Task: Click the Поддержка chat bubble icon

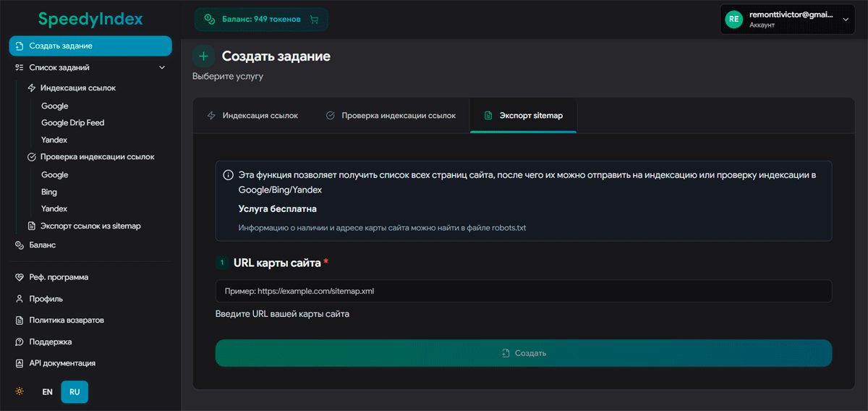Action: point(20,342)
